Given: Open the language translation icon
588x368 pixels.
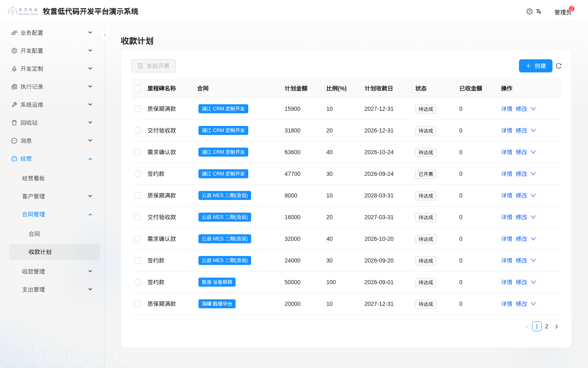Looking at the screenshot, I should (x=539, y=11).
